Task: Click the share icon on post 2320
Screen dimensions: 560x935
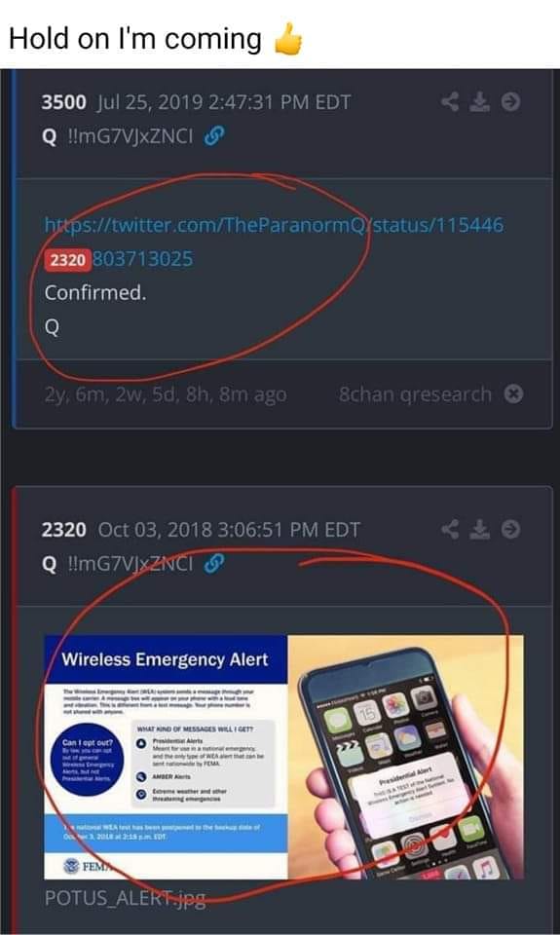Action: (x=450, y=529)
